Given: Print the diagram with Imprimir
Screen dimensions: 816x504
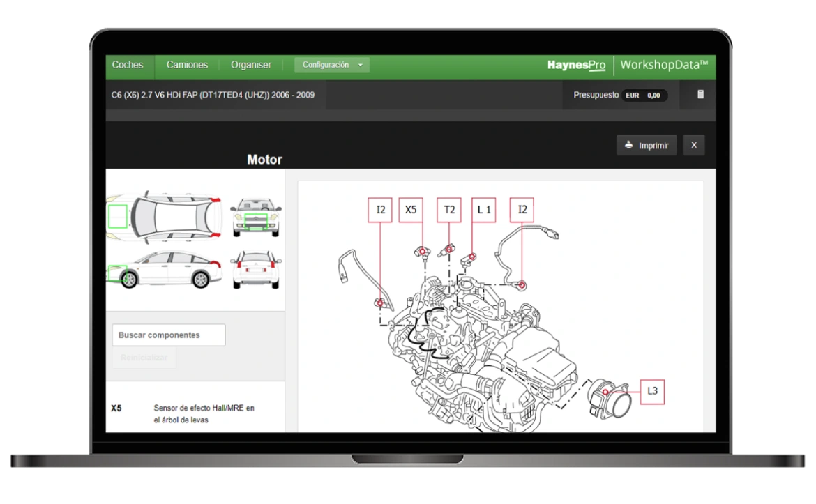Looking at the screenshot, I should [647, 145].
